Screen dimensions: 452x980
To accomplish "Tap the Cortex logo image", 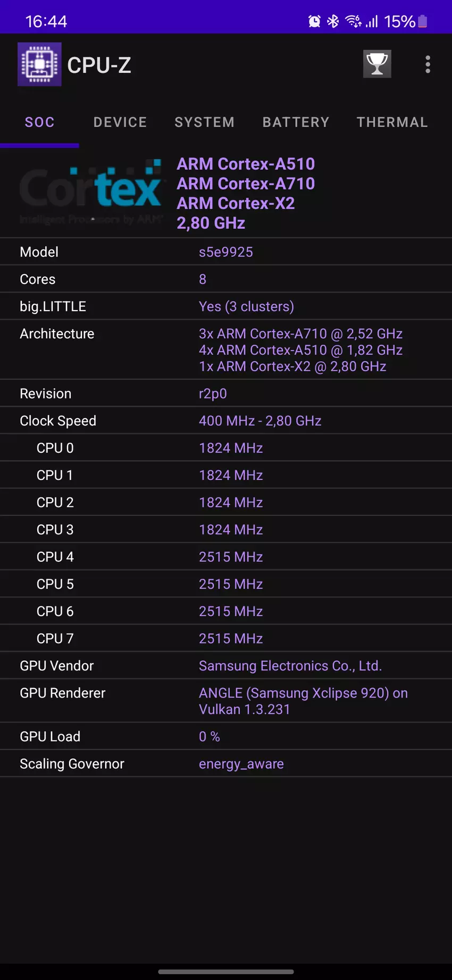I will pyautogui.click(x=90, y=193).
